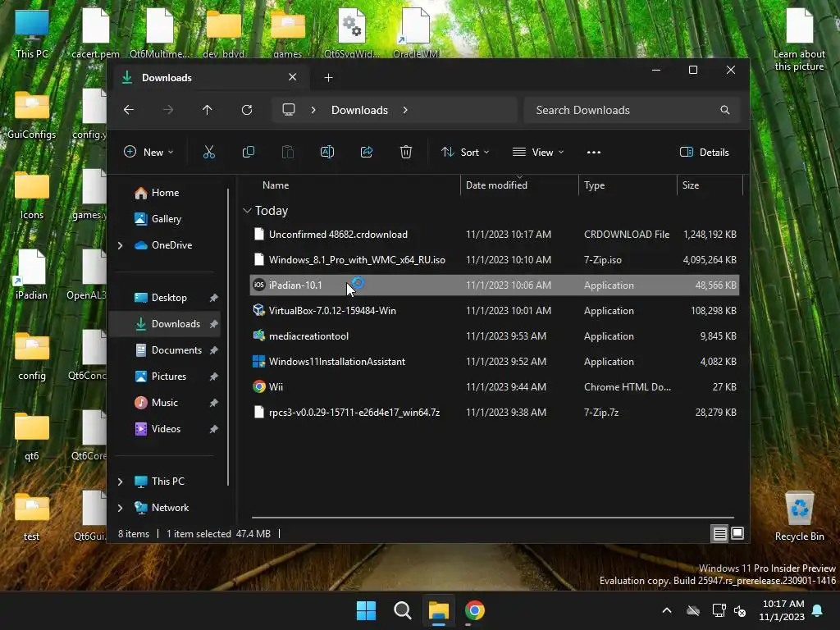
Task: Unpin Desktop from Quick access
Action: click(x=214, y=298)
